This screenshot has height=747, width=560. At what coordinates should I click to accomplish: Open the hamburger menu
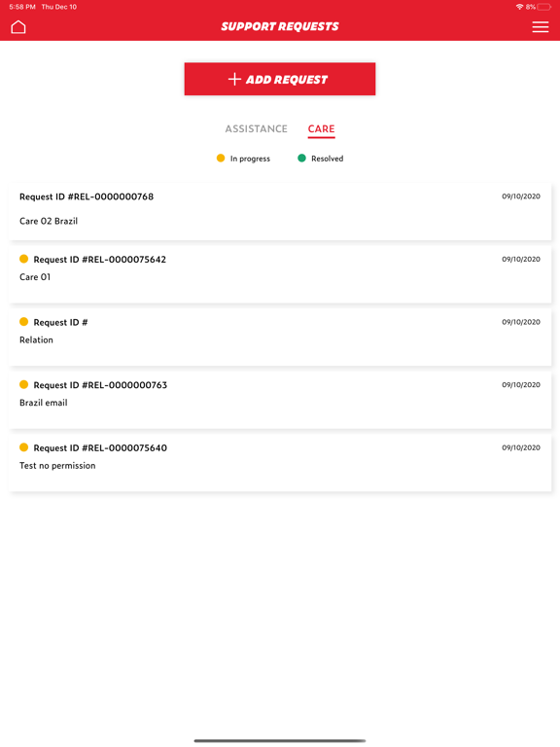pyautogui.click(x=540, y=26)
